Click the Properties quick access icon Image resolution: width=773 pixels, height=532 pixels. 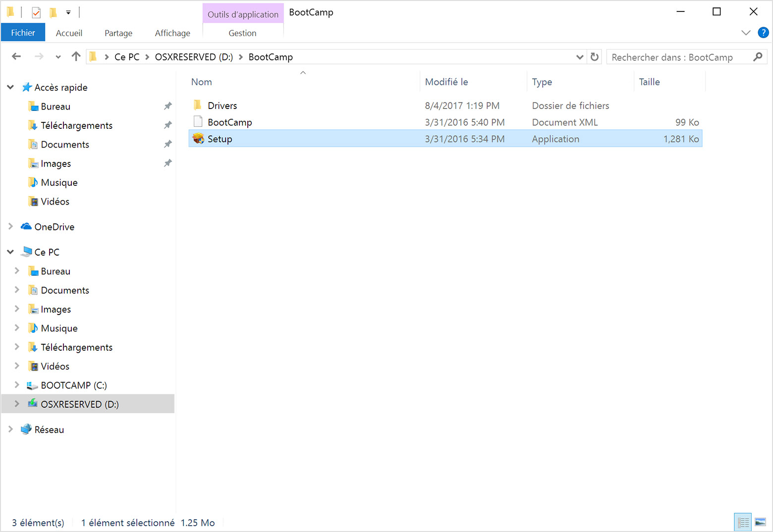36,12
